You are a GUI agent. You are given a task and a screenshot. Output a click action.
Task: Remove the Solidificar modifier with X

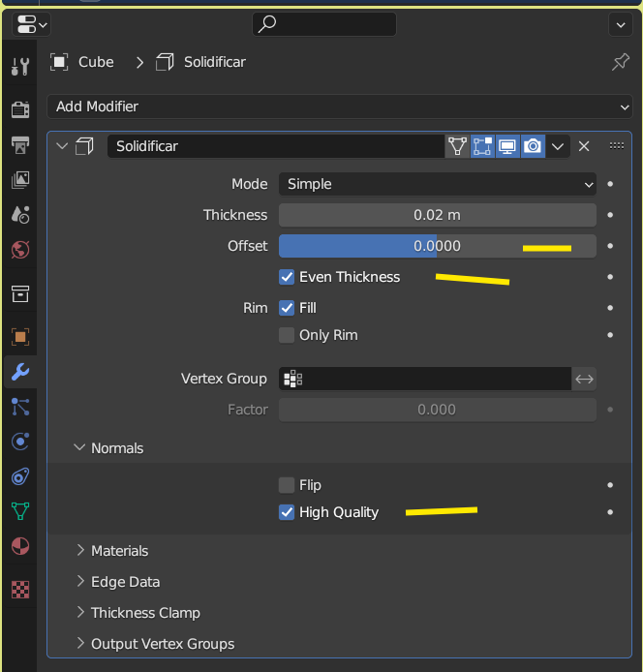tap(584, 146)
